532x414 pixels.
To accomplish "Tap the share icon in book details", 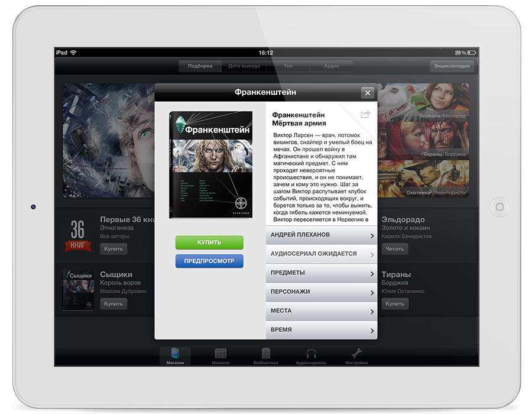I will [x=365, y=115].
